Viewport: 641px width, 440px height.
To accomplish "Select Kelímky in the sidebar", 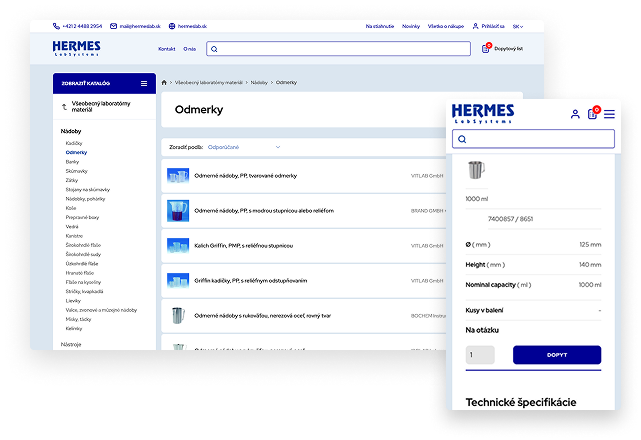I will point(74,329).
